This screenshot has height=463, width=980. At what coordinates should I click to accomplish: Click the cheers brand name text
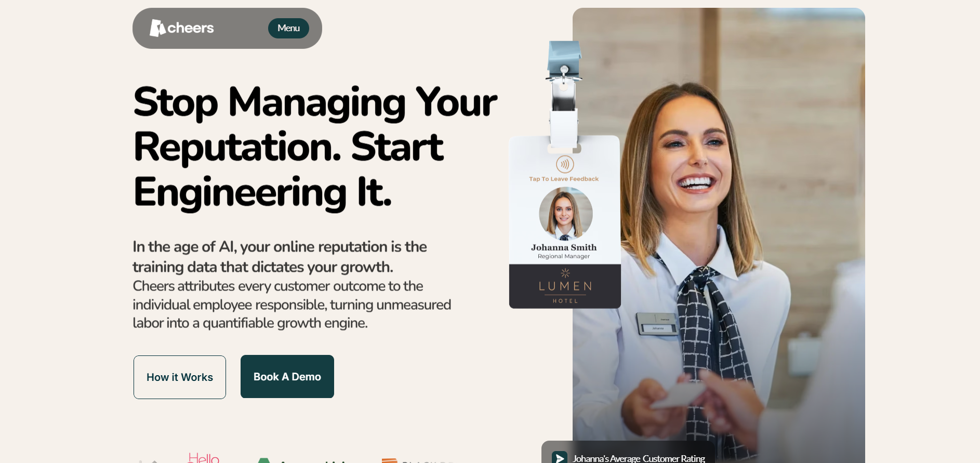click(190, 28)
